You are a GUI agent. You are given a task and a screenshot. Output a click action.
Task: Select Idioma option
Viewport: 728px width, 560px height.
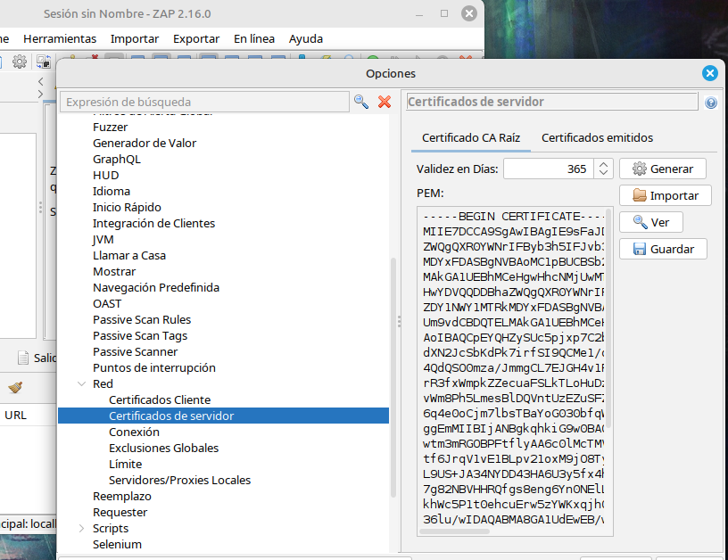[112, 191]
